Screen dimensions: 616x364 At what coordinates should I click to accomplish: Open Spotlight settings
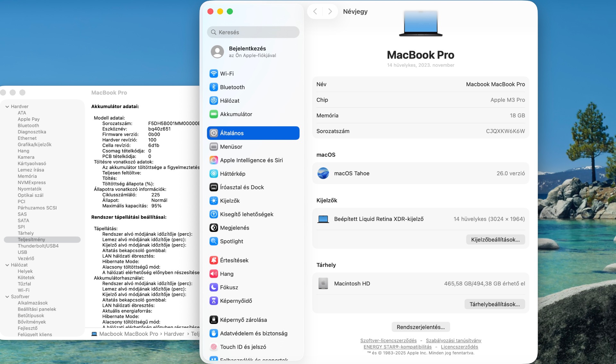click(253, 241)
